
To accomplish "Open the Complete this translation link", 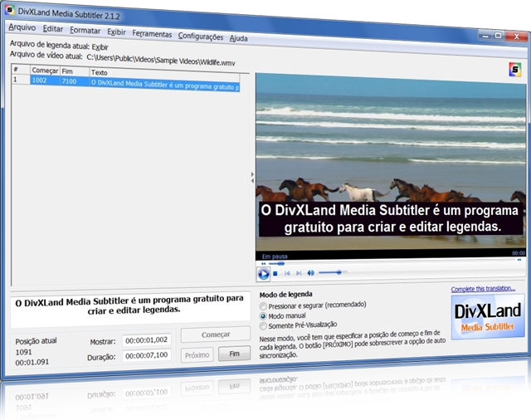I will tap(483, 289).
